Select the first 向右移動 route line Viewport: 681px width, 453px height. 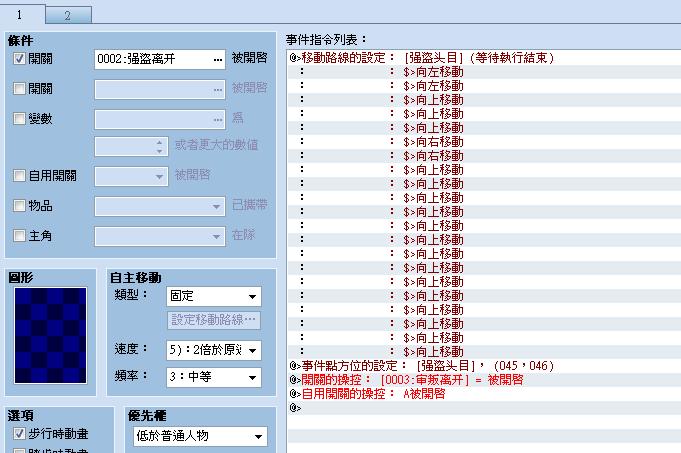(484, 142)
